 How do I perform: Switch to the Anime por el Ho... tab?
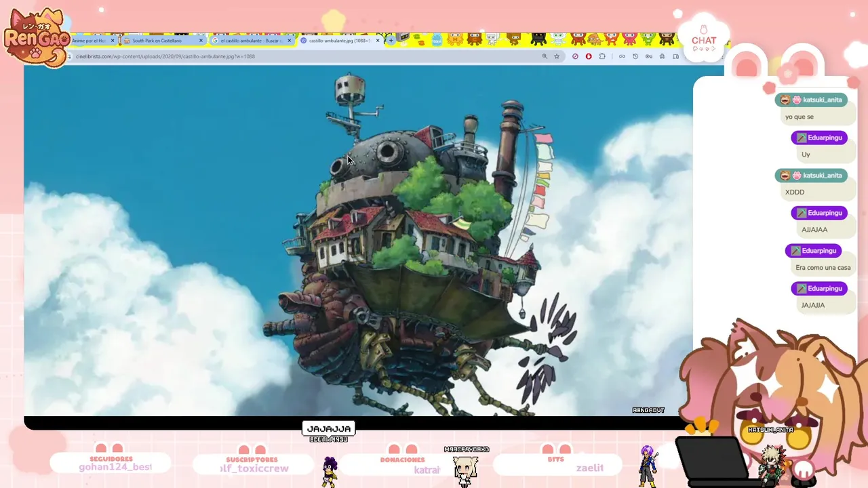(x=92, y=41)
